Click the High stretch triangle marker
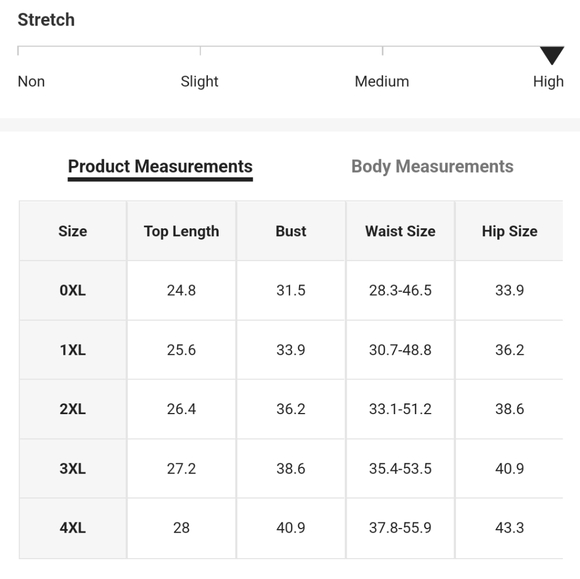Screen dimensions: 580x579 click(x=552, y=55)
